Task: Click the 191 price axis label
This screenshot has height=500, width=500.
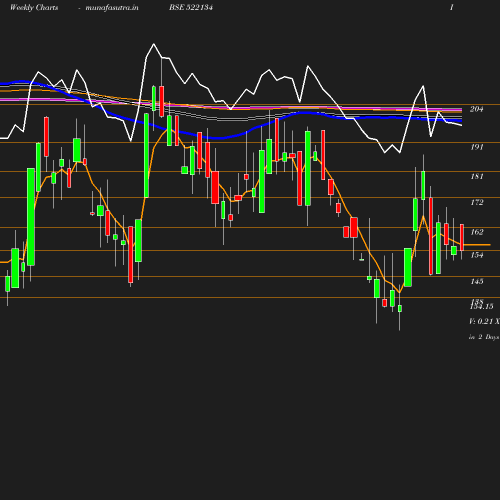Action: click(477, 147)
